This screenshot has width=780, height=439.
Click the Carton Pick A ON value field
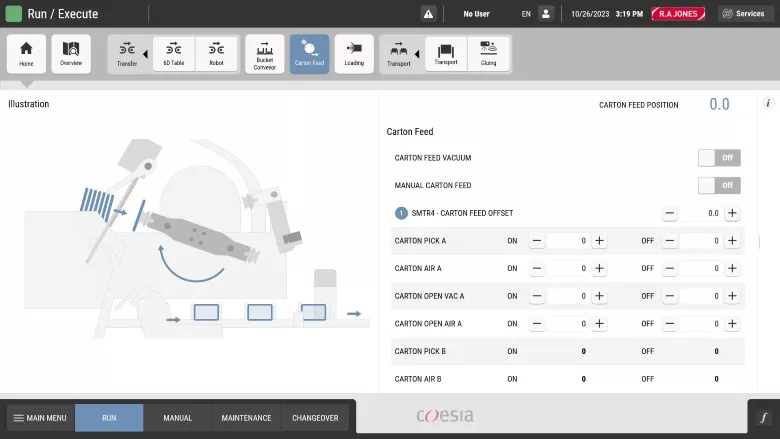click(568, 241)
